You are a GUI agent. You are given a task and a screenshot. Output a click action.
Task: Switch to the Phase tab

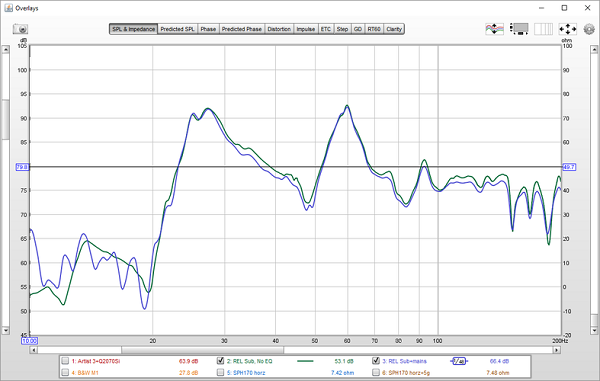[208, 29]
